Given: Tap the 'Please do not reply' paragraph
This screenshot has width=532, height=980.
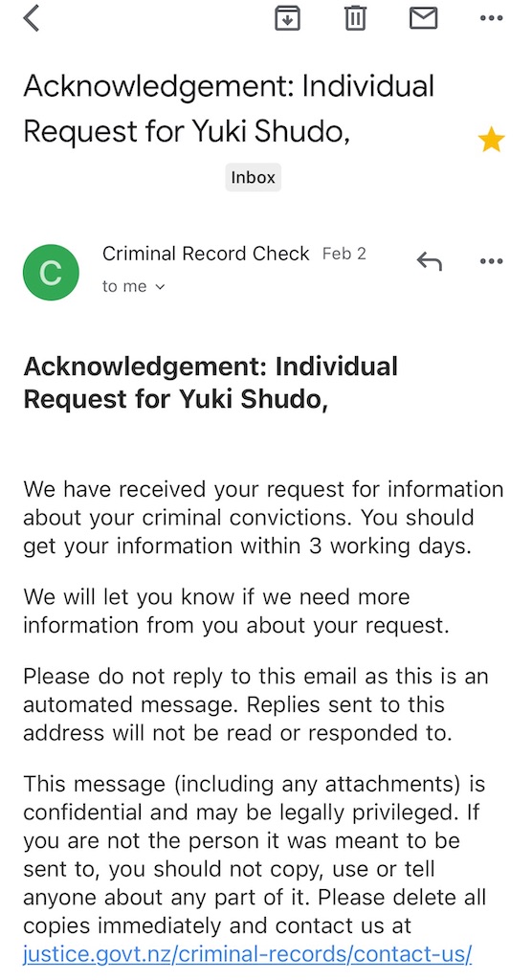Looking at the screenshot, I should click(255, 704).
